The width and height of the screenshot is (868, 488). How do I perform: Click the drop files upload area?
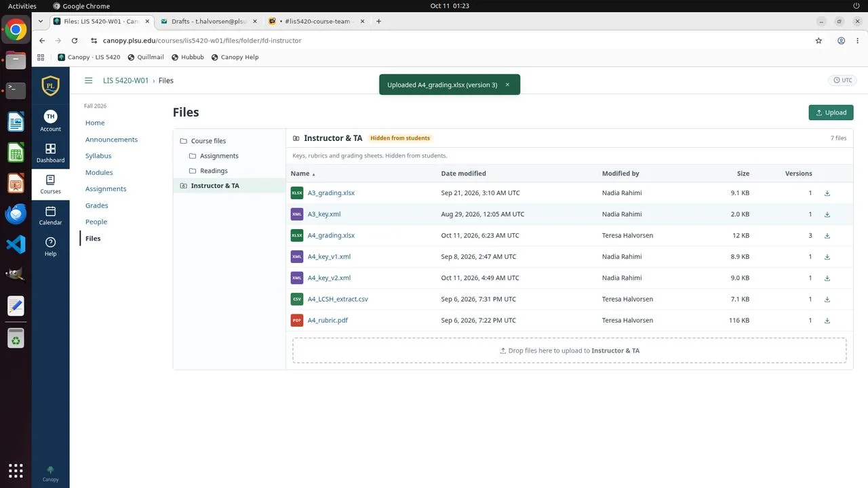(x=570, y=350)
